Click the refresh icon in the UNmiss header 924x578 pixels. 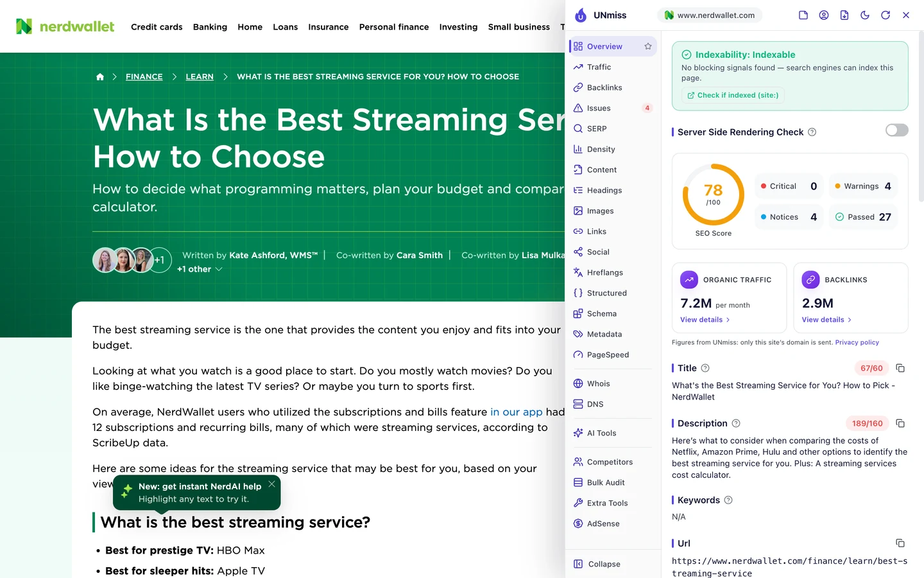click(x=886, y=15)
